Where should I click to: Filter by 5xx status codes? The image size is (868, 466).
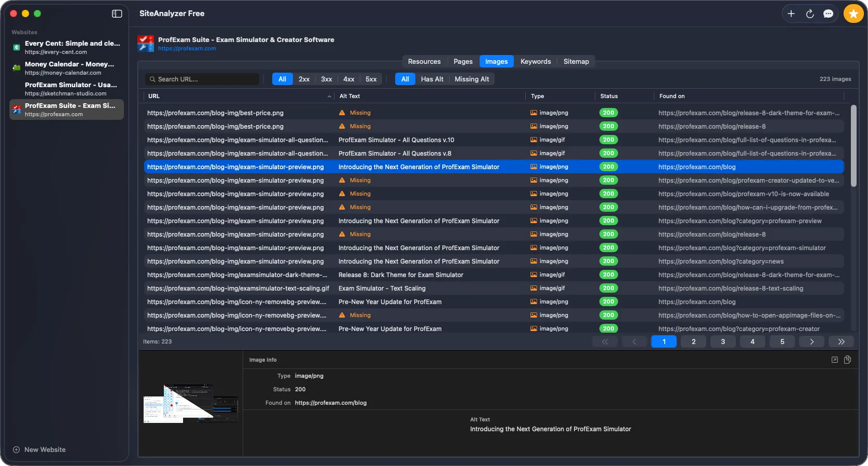pyautogui.click(x=371, y=79)
